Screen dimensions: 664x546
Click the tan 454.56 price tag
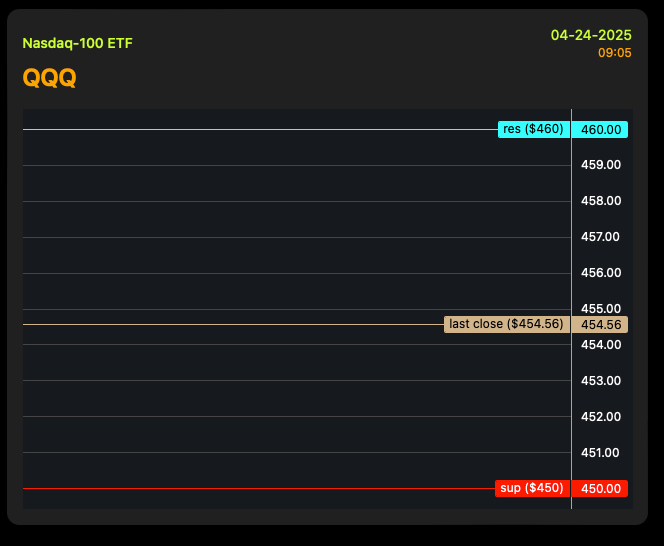click(600, 325)
